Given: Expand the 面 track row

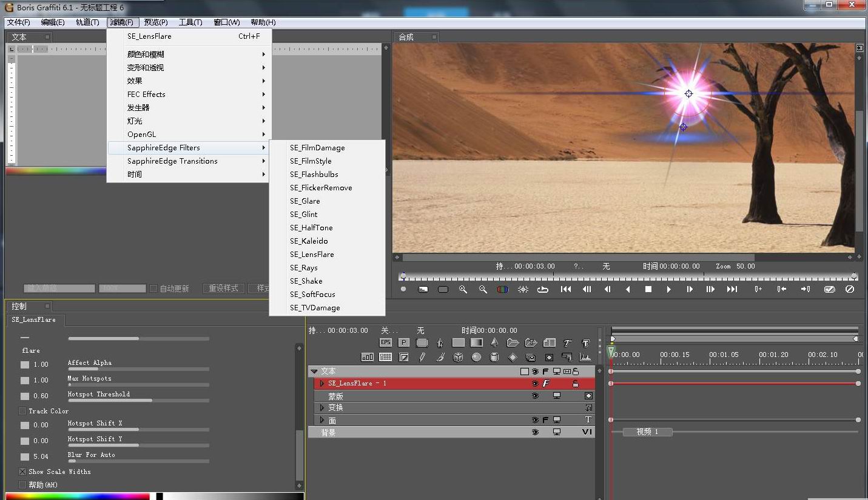Looking at the screenshot, I should pyautogui.click(x=322, y=420).
